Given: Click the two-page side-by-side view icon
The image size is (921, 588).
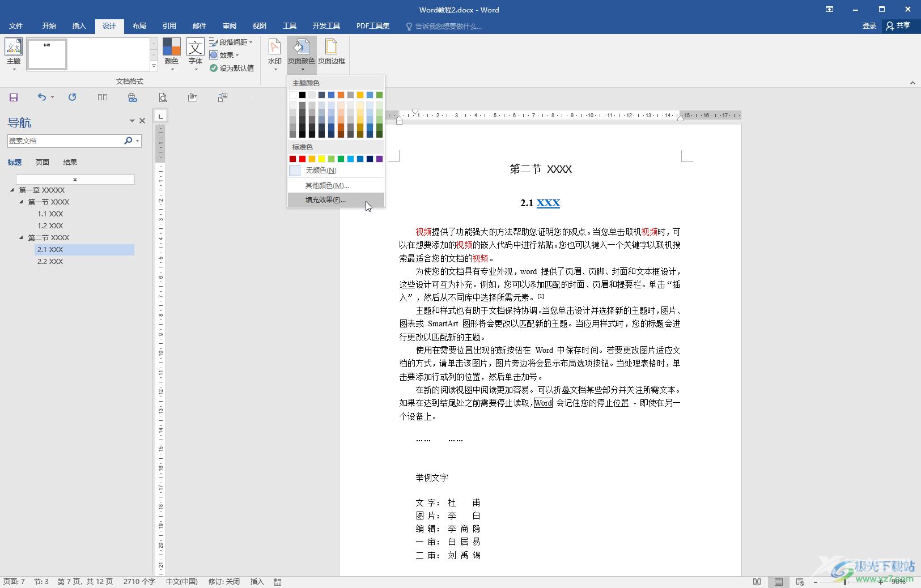Looking at the screenshot, I should pos(103,97).
